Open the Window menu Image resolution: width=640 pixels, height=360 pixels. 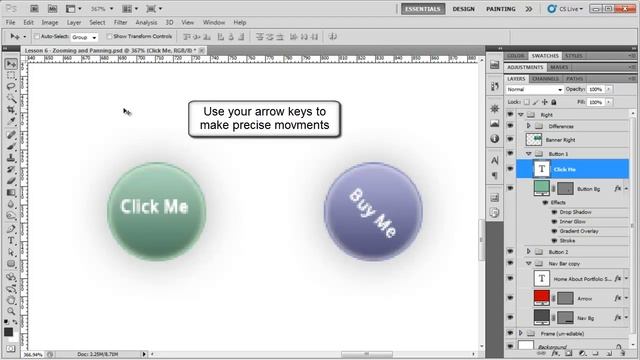[x=214, y=22]
